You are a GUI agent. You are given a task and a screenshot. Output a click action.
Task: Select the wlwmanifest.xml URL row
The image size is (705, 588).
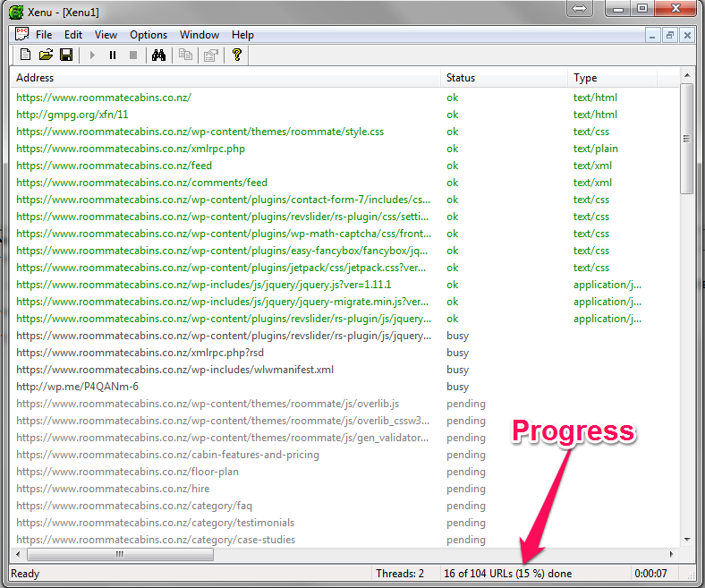(344, 370)
